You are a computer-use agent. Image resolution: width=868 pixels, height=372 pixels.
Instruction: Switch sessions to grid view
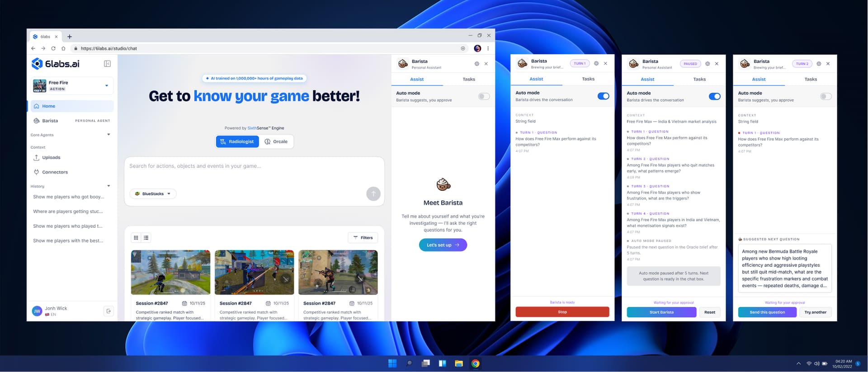pyautogui.click(x=136, y=238)
